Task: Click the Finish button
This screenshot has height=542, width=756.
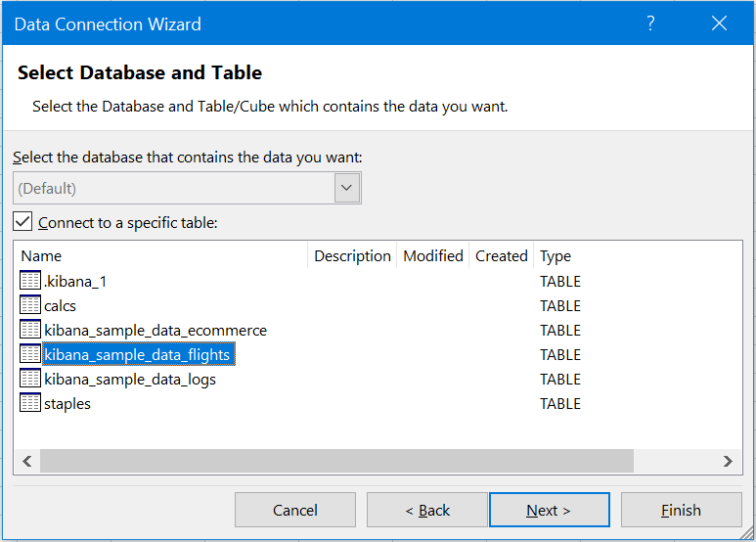Action: click(681, 510)
